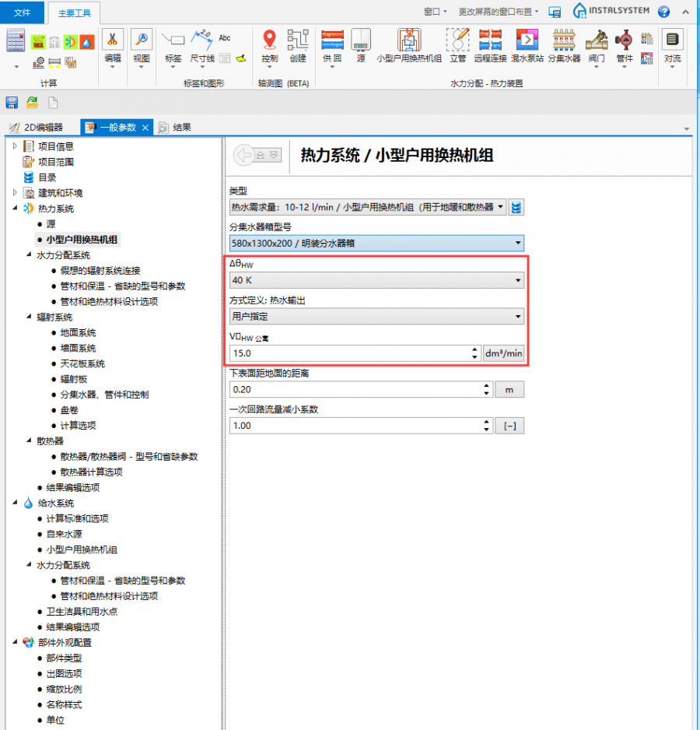Click the 小型户用换热机组 ribbon icon
Viewport: 700px width, 730px height.
click(409, 44)
